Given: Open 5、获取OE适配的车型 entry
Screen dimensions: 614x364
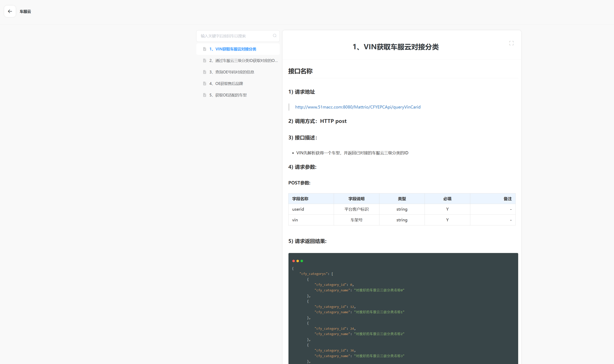Looking at the screenshot, I should click(238, 95).
